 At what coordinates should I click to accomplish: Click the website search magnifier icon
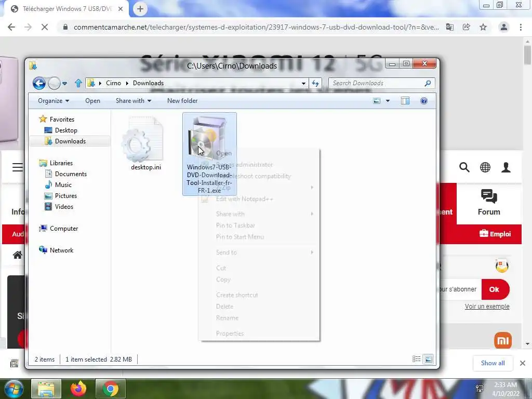click(464, 167)
